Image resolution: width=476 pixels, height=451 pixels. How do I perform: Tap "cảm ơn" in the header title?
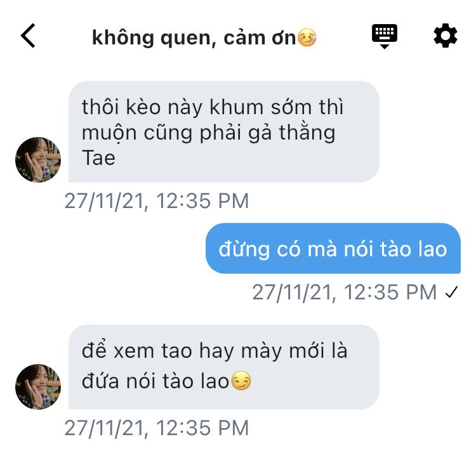(x=260, y=38)
